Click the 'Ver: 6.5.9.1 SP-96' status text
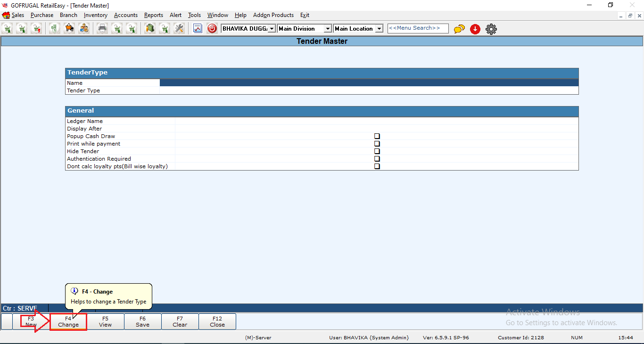 [x=446, y=338]
